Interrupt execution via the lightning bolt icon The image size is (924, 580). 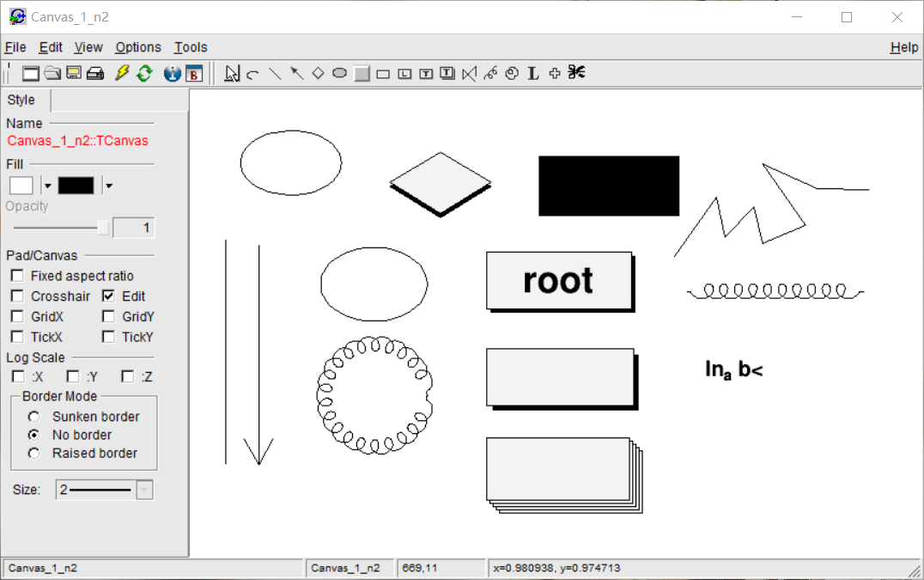pyautogui.click(x=121, y=73)
